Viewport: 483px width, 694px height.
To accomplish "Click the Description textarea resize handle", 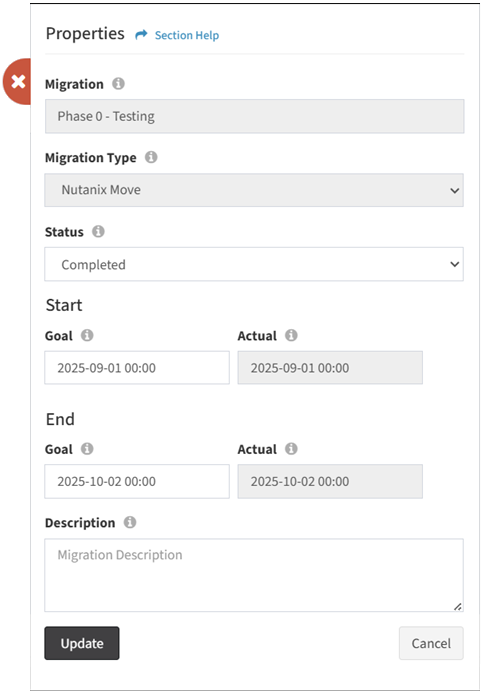I will click(x=458, y=607).
